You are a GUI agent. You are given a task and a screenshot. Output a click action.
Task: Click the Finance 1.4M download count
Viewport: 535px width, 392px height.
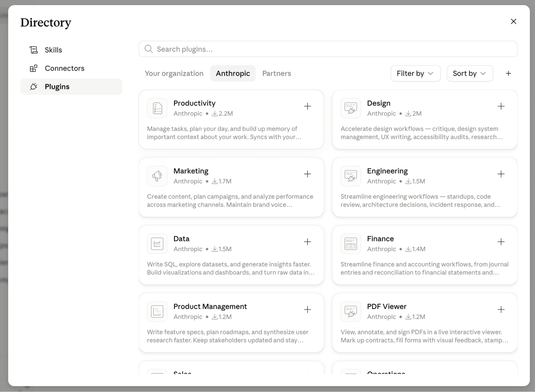tap(415, 249)
